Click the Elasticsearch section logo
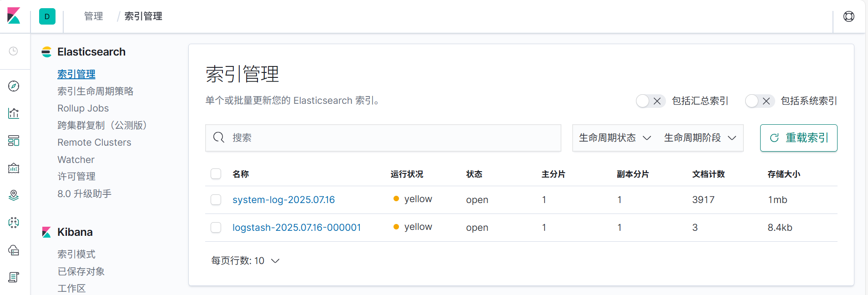This screenshot has height=295, width=868. pos(46,52)
